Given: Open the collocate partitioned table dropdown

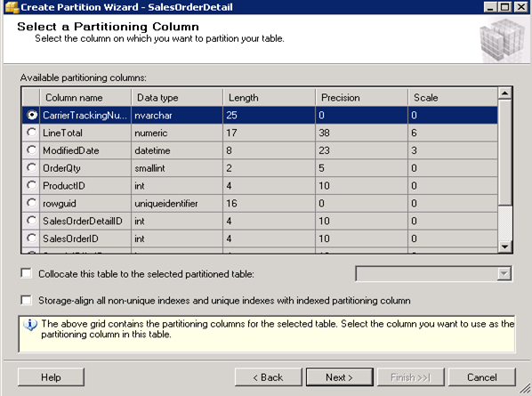Looking at the screenshot, I should pyautogui.click(x=504, y=274).
